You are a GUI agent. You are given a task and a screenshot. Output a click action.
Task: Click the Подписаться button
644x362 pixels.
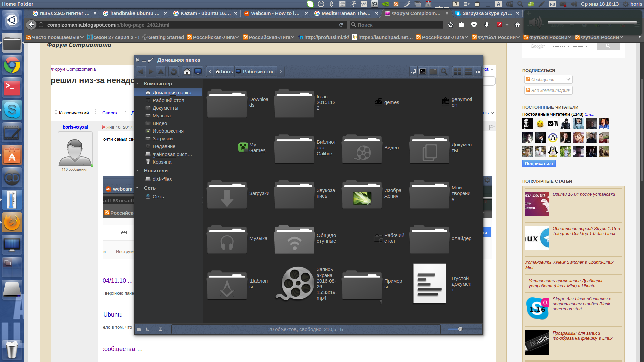pos(539,164)
